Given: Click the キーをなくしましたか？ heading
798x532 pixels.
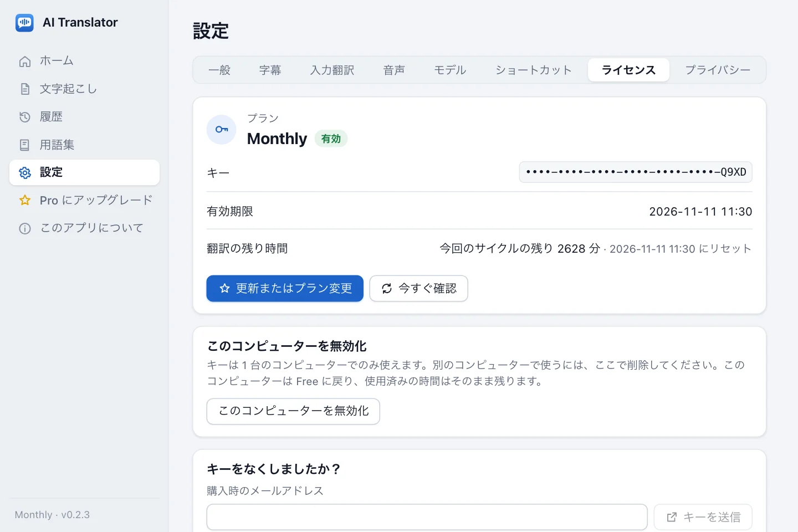Looking at the screenshot, I should (274, 469).
